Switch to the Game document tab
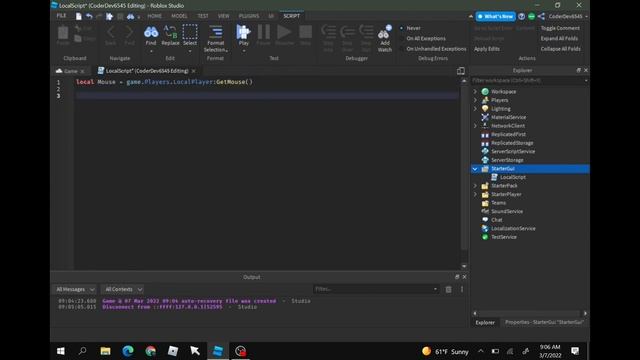Viewport: 640px width, 360px height. tap(70, 71)
